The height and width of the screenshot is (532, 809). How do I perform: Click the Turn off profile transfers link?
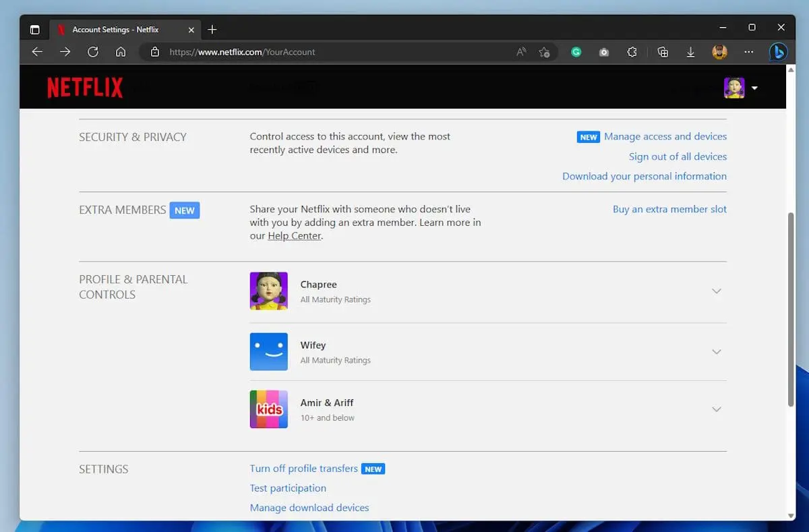pos(303,469)
